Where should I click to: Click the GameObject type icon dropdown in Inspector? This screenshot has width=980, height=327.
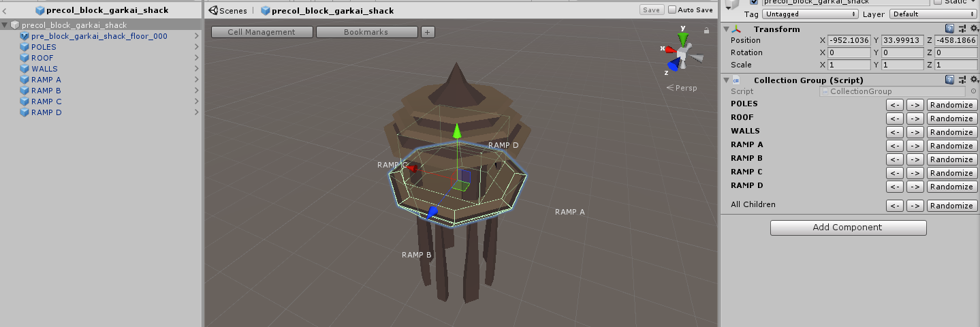(x=732, y=3)
